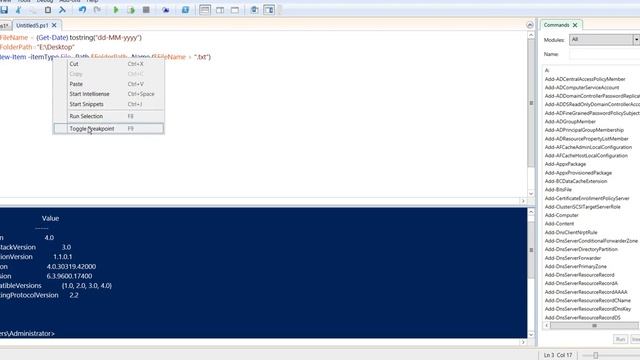This screenshot has height=360, width=640.
Task: Click the Cut scissors toolbar icon
Action: (x=18, y=10)
